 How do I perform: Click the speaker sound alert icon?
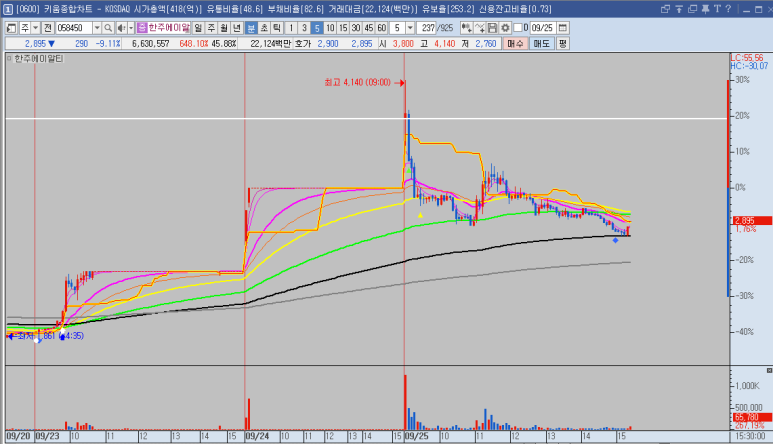tap(121, 28)
